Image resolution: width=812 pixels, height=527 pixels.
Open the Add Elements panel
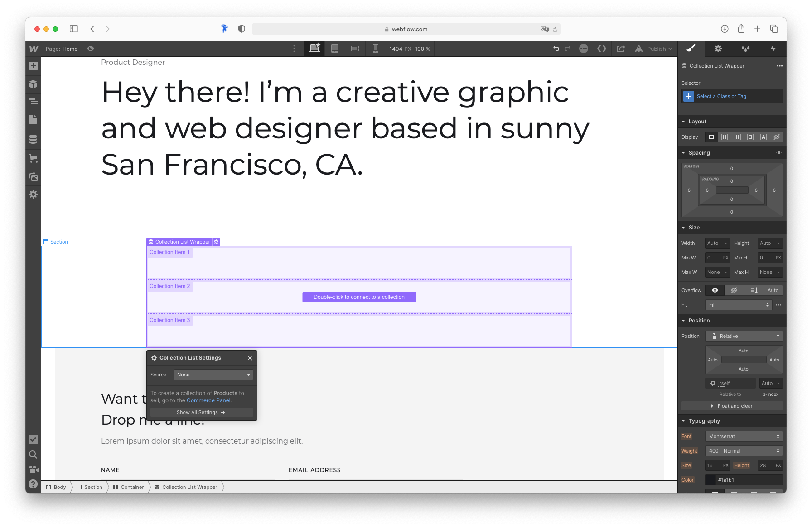coord(33,65)
